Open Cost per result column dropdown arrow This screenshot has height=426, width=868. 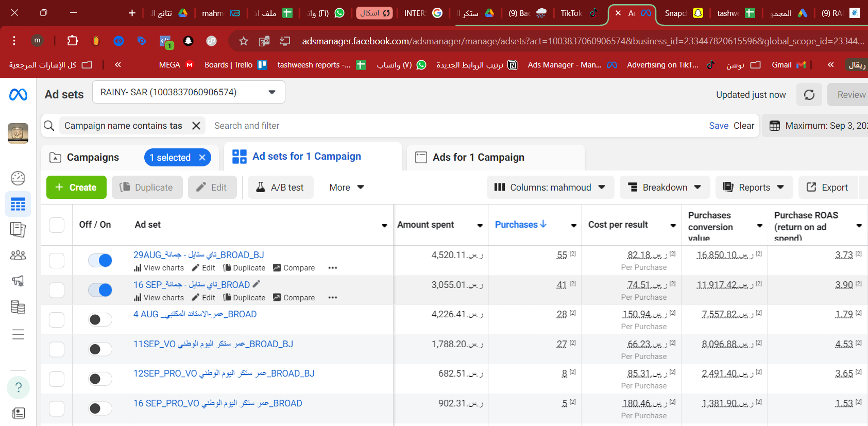pos(673,226)
